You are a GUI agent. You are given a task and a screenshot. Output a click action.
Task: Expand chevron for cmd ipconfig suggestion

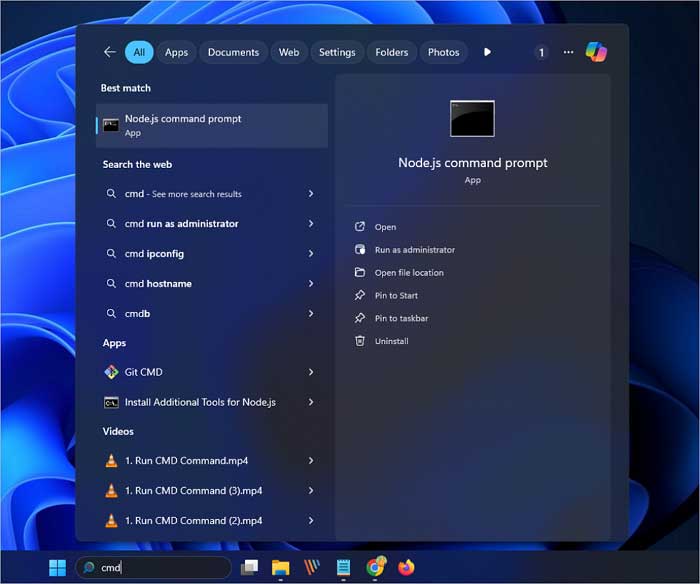tap(311, 254)
